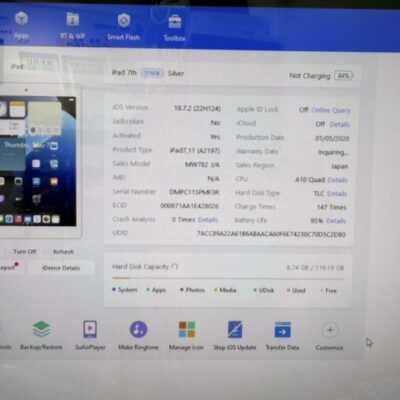Screen dimensions: 400x400
Task: Open the iCloud Details link
Action: pos(339,124)
